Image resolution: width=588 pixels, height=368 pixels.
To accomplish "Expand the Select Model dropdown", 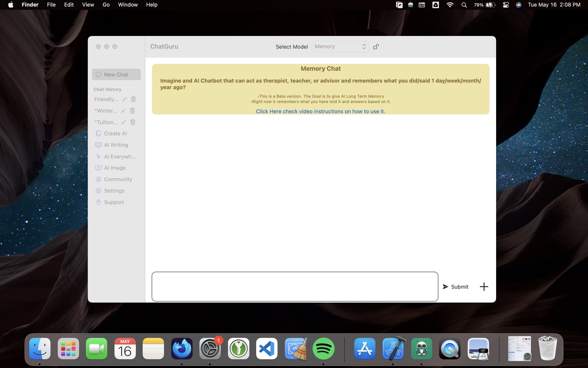I will click(x=340, y=46).
